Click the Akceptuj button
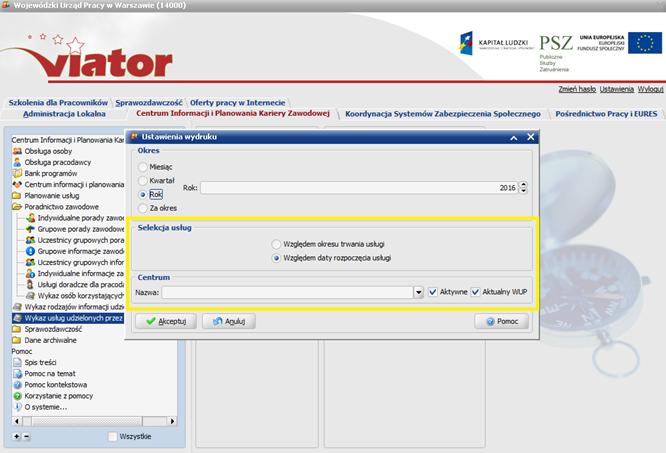Image resolution: width=666 pixels, height=453 pixels. point(166,321)
